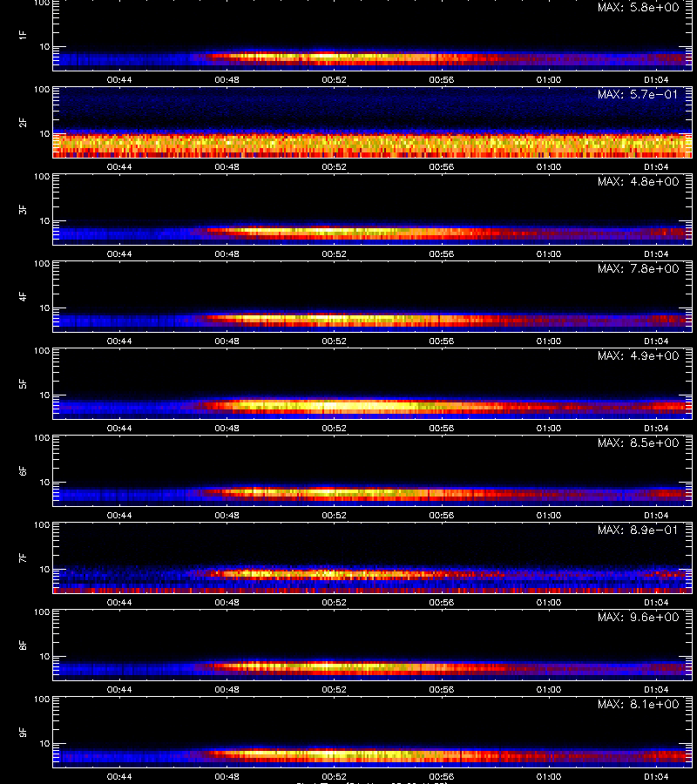Click the MAX: 8.1e+00 label
697x784 pixels.
[x=638, y=704]
